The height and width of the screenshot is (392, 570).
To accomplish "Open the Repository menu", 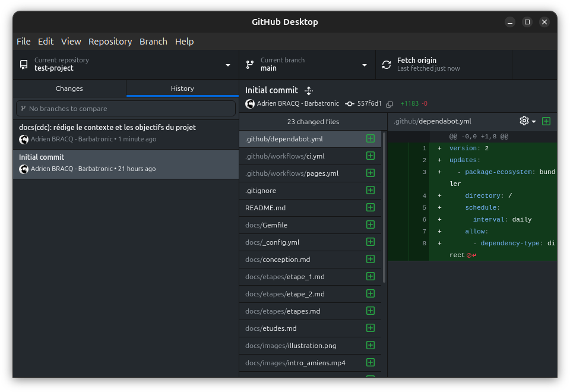I will click(x=110, y=42).
